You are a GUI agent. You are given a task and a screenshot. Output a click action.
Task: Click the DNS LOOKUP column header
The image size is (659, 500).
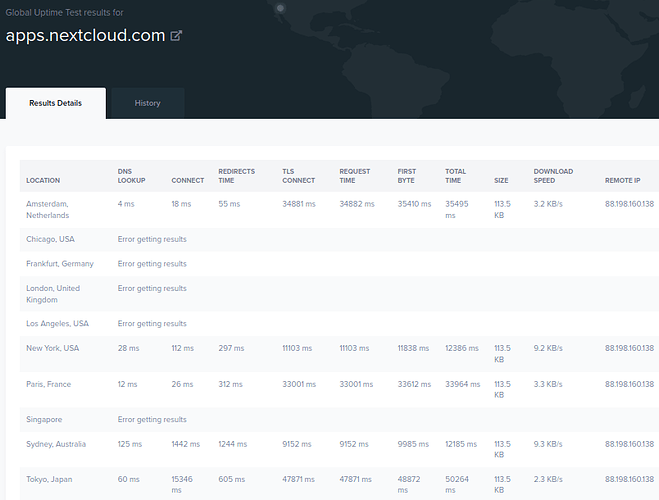click(x=132, y=176)
